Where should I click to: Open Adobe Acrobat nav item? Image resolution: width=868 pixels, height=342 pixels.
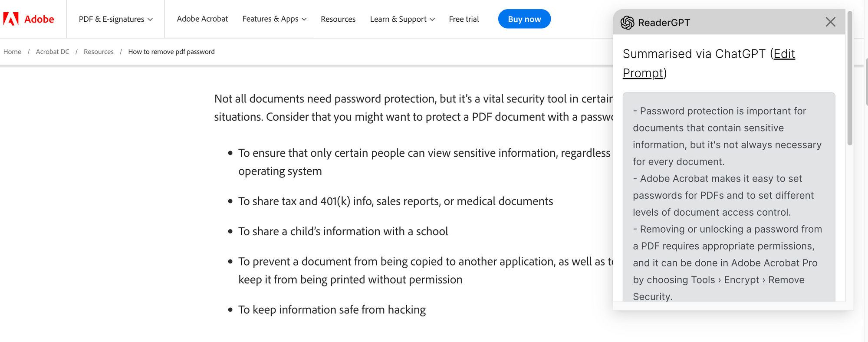point(202,19)
